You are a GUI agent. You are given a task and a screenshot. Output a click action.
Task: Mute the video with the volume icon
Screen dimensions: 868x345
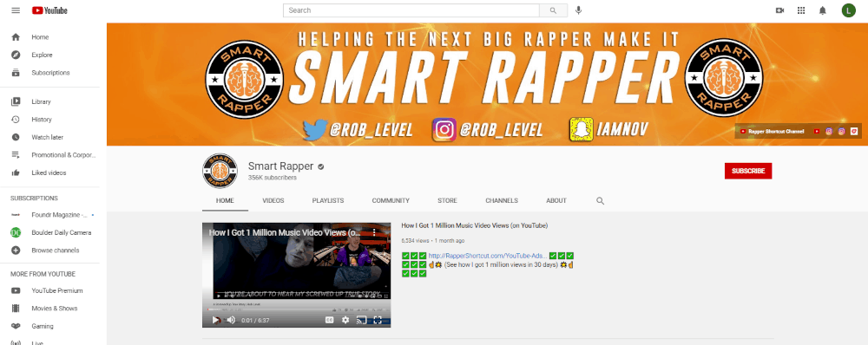(x=231, y=320)
